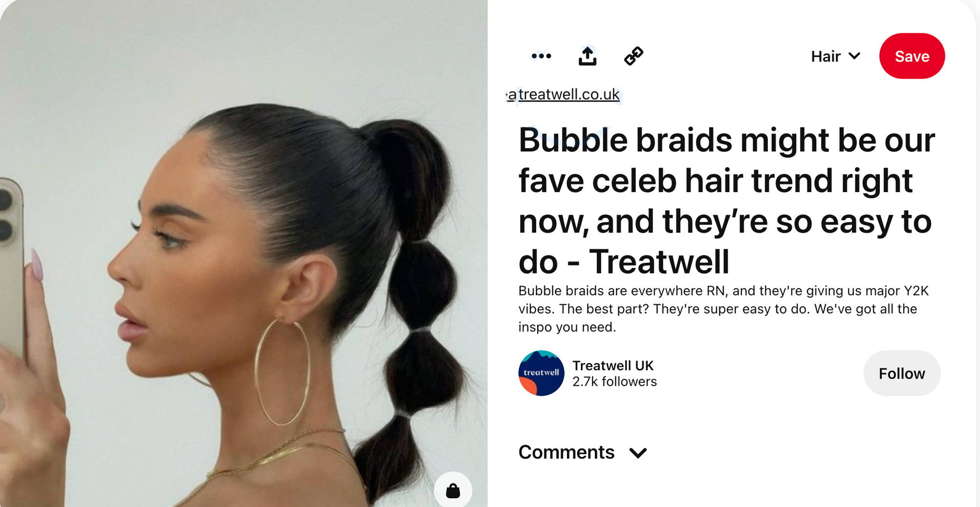
Task: Click the shopping bag icon on image
Action: [453, 490]
